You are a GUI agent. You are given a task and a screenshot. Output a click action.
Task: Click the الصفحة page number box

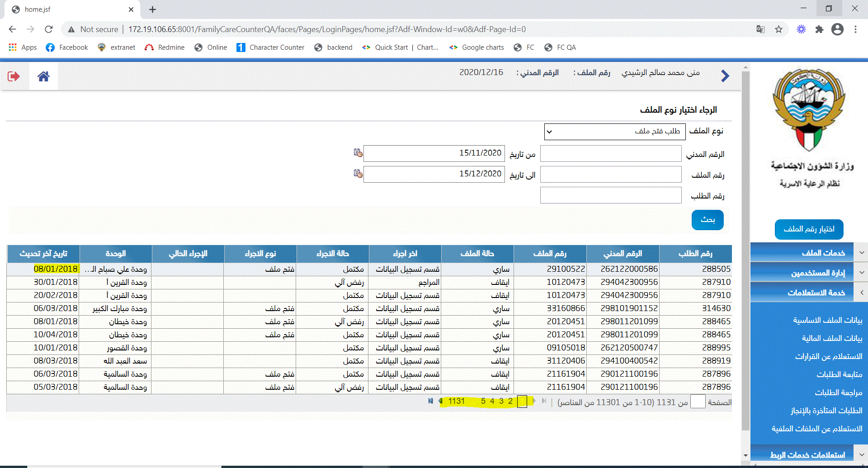click(x=698, y=401)
